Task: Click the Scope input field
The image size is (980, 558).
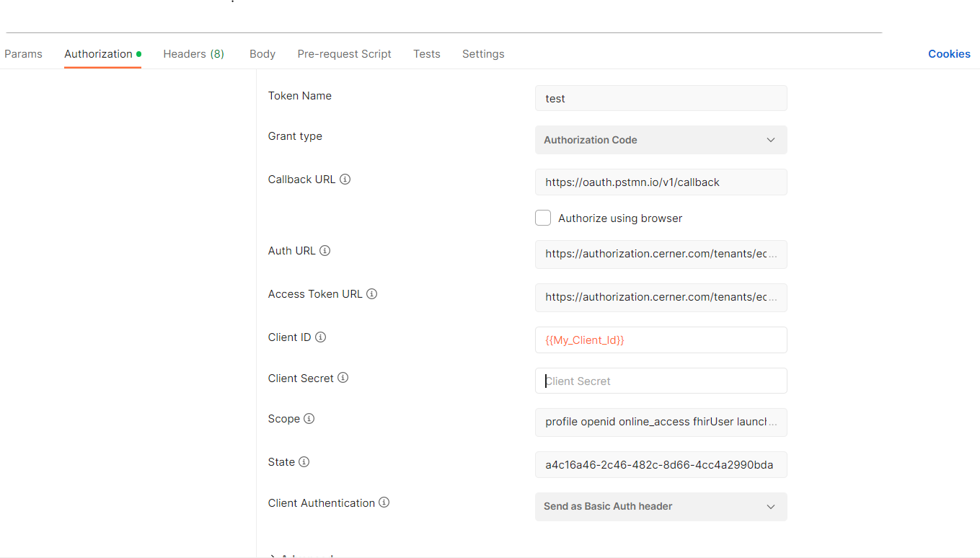Action: point(661,422)
